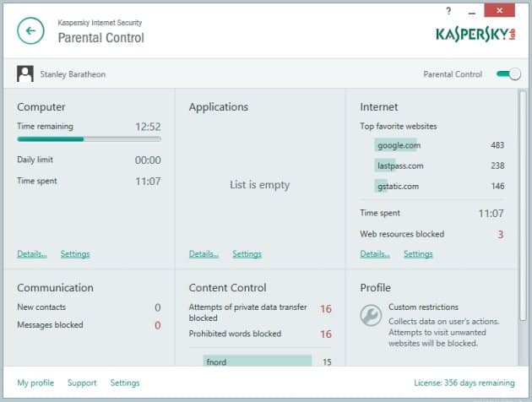Open the help question mark icon
Image resolution: width=532 pixels, height=402 pixels.
tap(448, 11)
